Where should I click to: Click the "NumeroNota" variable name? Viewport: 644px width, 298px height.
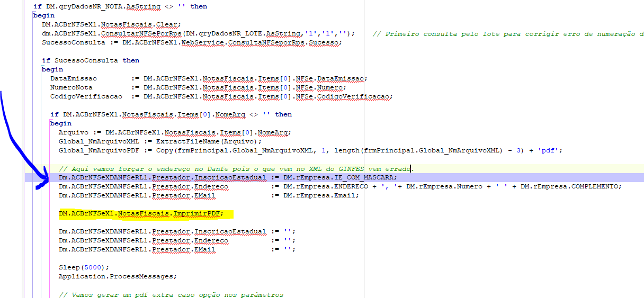click(x=71, y=87)
